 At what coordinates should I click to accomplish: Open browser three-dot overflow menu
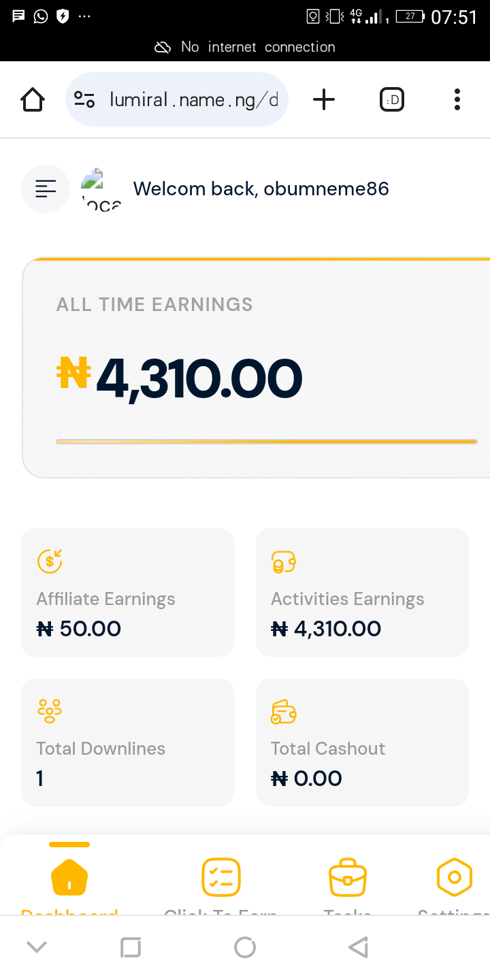pyautogui.click(x=457, y=100)
